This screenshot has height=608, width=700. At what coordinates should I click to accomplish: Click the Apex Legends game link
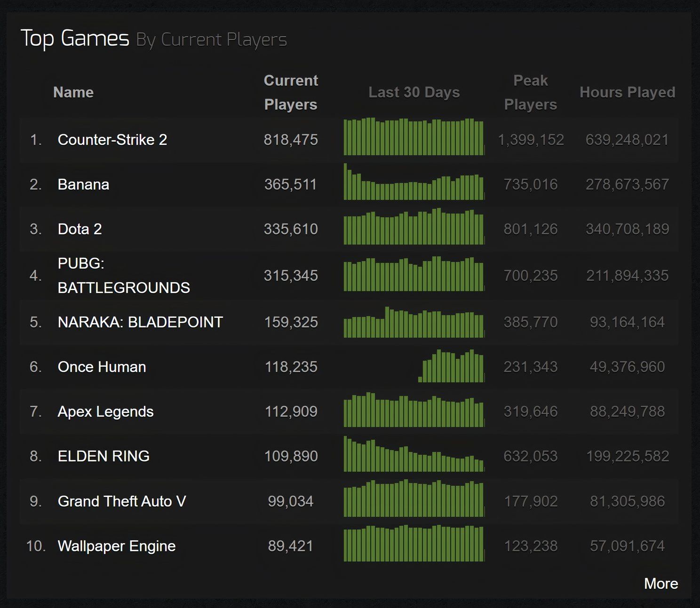(x=105, y=411)
